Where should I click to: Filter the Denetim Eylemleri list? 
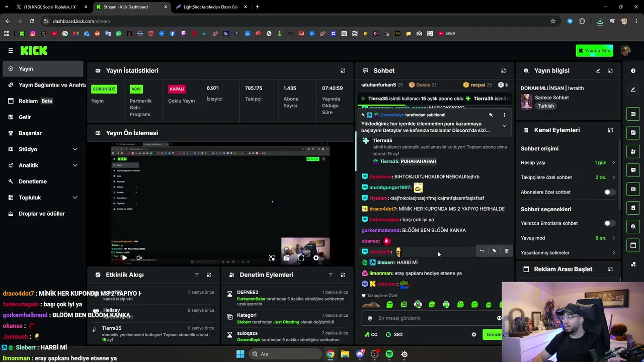click(x=331, y=275)
